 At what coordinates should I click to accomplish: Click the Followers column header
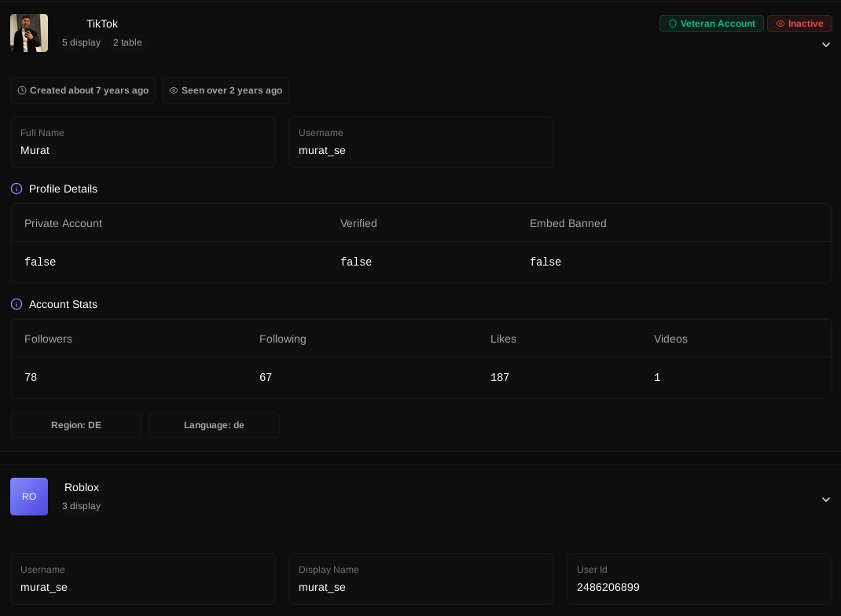48,339
